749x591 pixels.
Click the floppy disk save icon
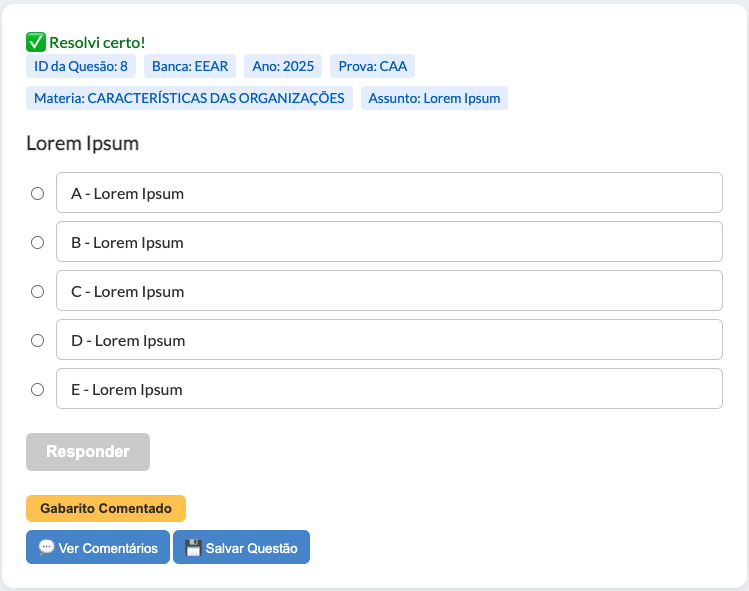(x=193, y=548)
